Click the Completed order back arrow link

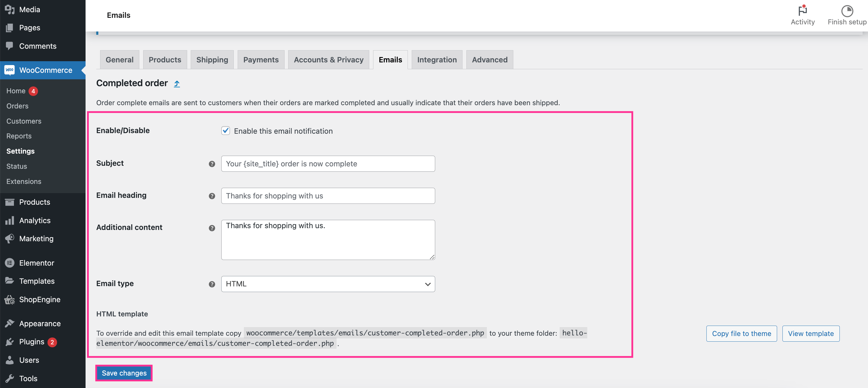[176, 83]
